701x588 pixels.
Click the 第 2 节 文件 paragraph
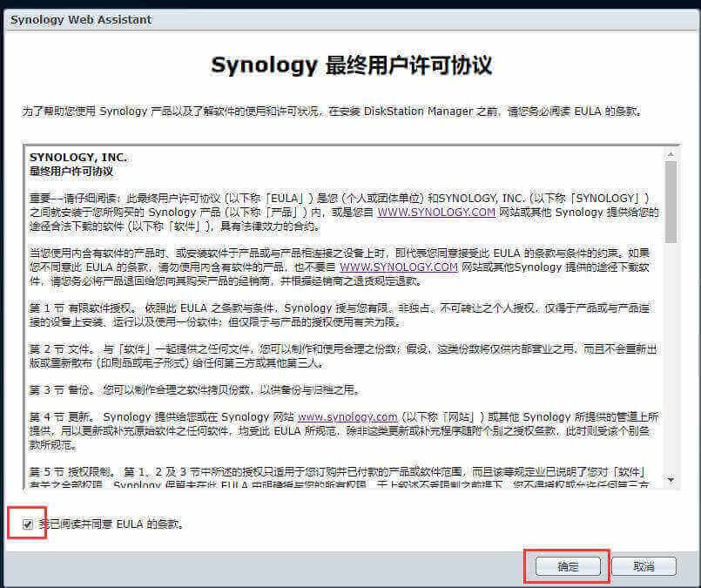pos(340,355)
